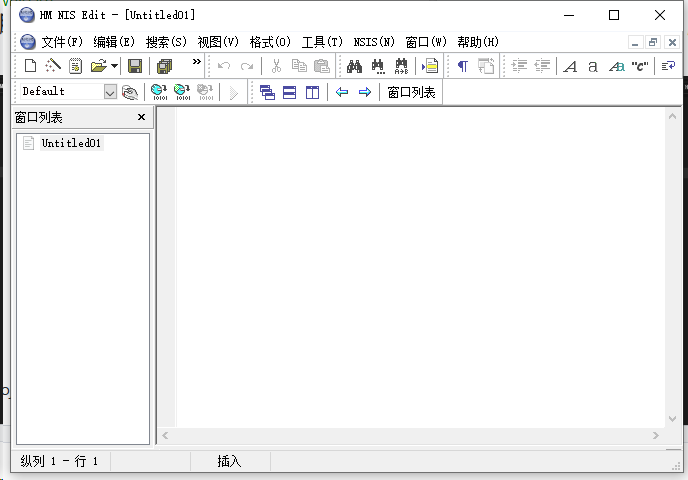The width and height of the screenshot is (688, 480).
Task: Select Untitled01 in the window list
Action: (71, 143)
